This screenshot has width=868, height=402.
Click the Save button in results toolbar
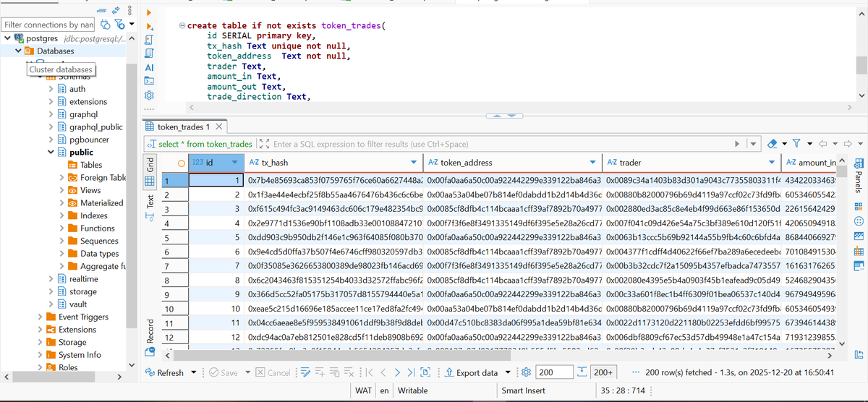pyautogui.click(x=224, y=373)
